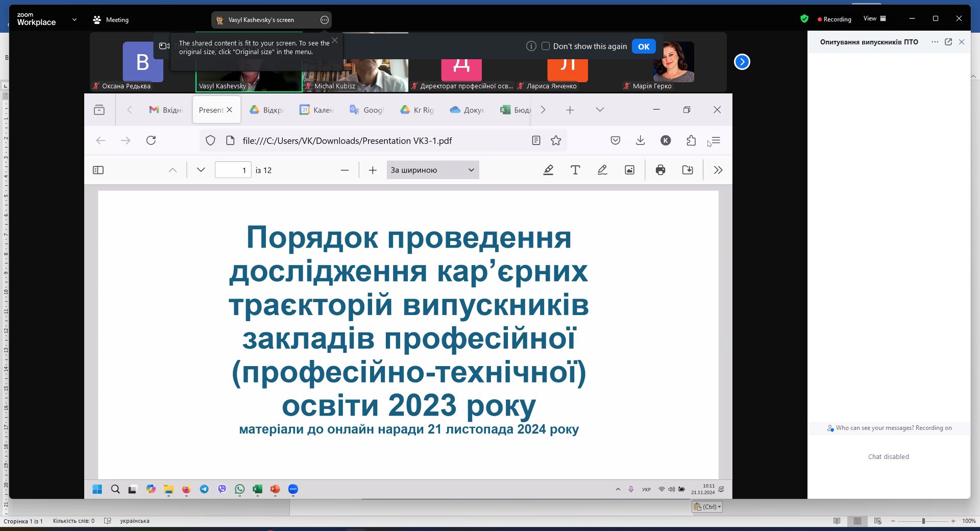Open the Zoom View layout options
Viewport: 980px width, 531px height.
point(875,18)
